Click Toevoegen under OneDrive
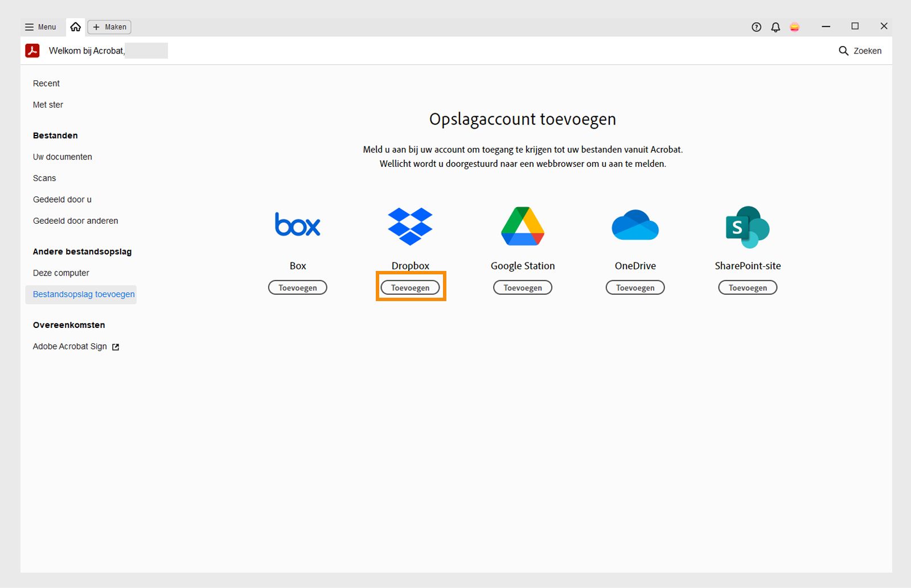Screen dimensions: 911x588 point(635,287)
